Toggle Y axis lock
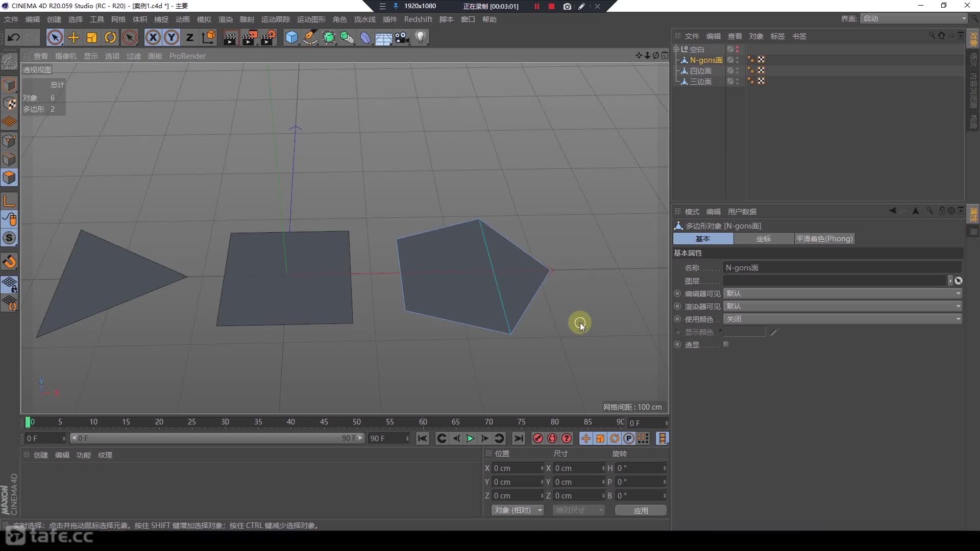980x551 pixels. 171,37
